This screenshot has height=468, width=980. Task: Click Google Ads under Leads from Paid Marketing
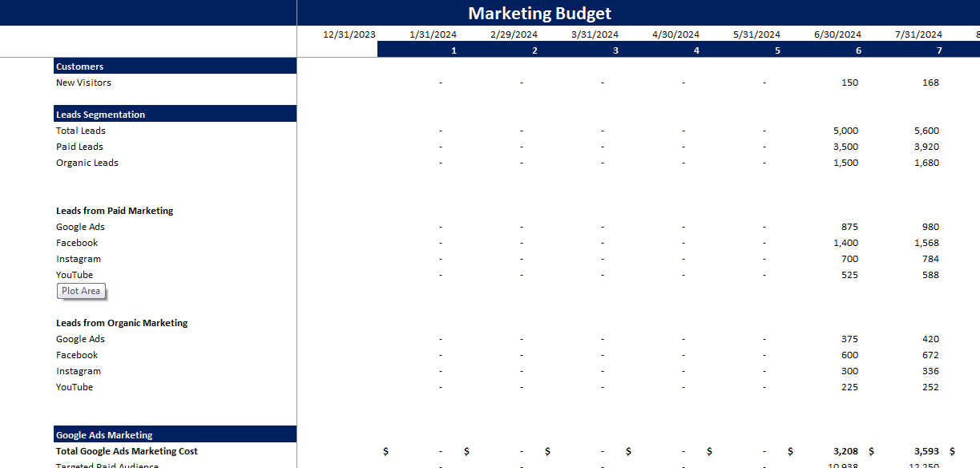tap(80, 226)
